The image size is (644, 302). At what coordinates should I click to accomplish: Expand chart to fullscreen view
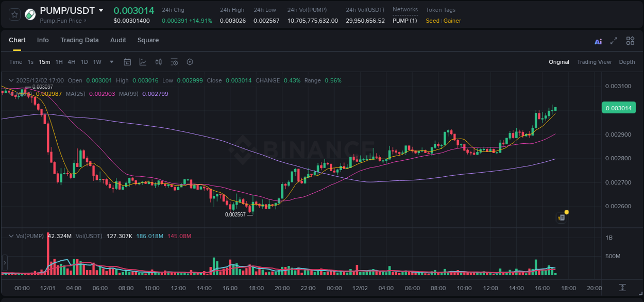pos(613,41)
